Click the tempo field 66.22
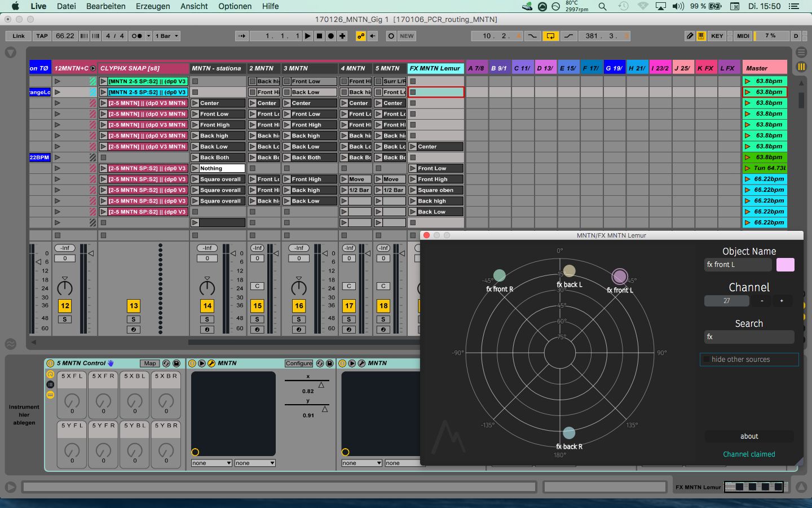 click(65, 36)
